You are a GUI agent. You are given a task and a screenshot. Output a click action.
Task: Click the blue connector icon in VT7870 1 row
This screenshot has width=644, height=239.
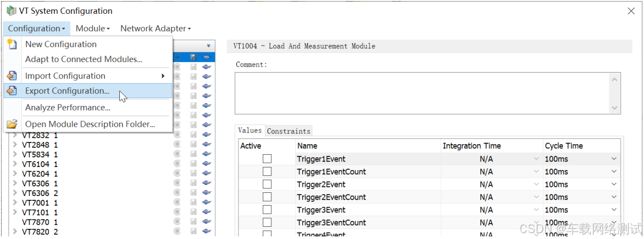tap(207, 222)
